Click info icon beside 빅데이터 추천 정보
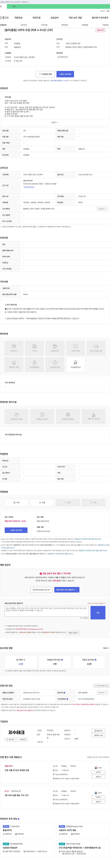 click(18, 819)
